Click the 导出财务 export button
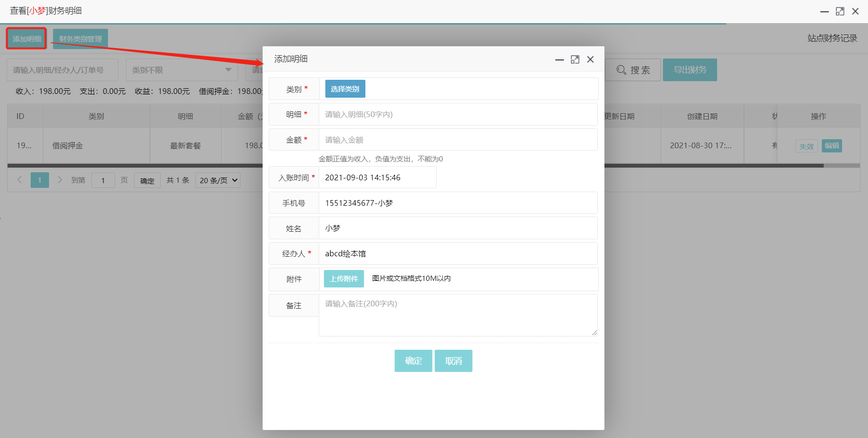 point(690,70)
